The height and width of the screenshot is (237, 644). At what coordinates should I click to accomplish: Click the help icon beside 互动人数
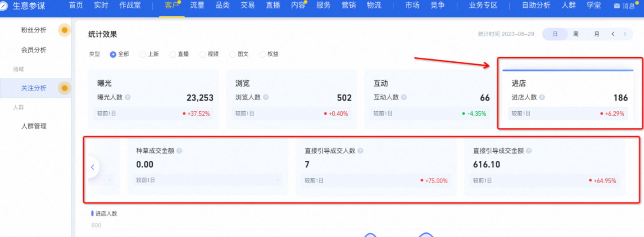(404, 98)
